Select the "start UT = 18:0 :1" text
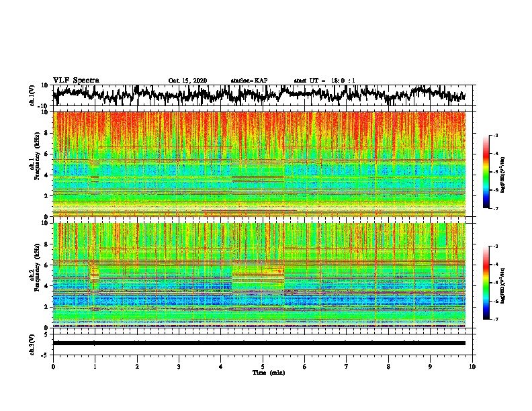 [x=324, y=81]
